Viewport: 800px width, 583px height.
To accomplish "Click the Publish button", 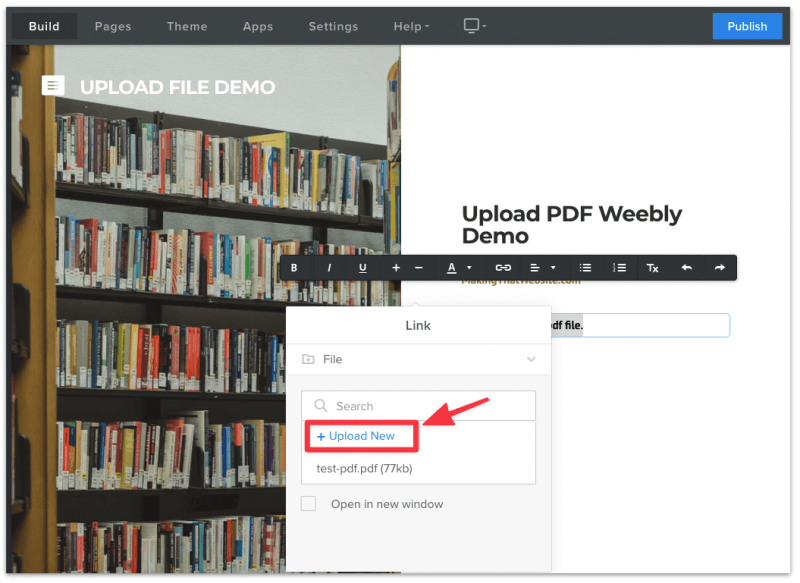I will (747, 26).
